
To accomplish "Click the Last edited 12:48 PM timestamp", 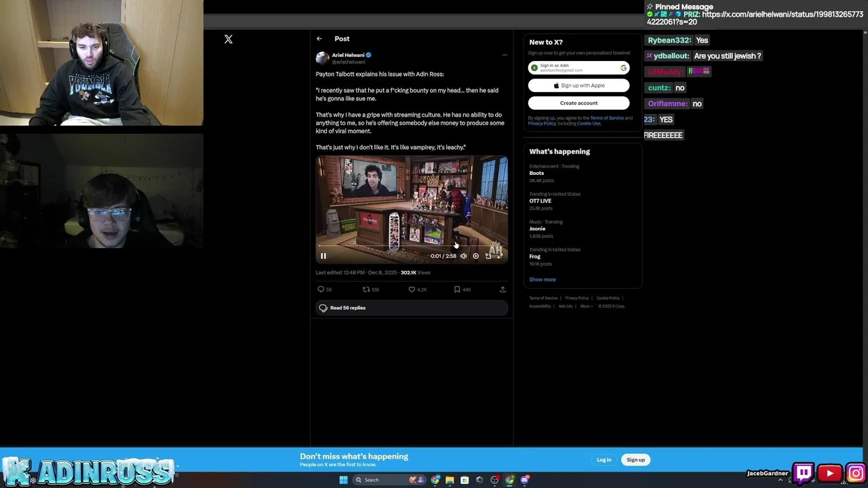I will click(356, 272).
